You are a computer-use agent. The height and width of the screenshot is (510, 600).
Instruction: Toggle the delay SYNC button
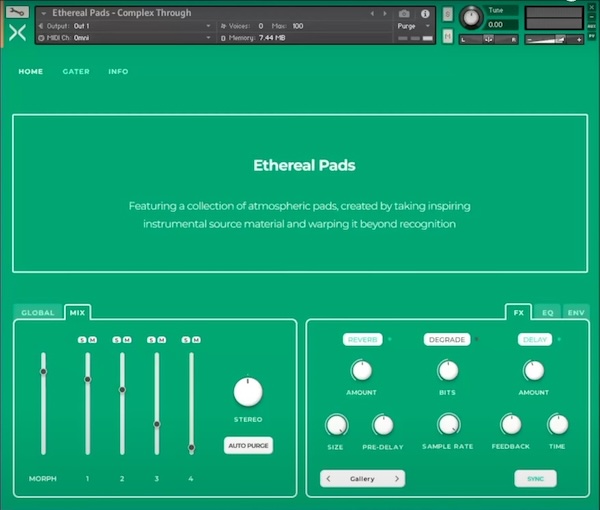pos(535,479)
